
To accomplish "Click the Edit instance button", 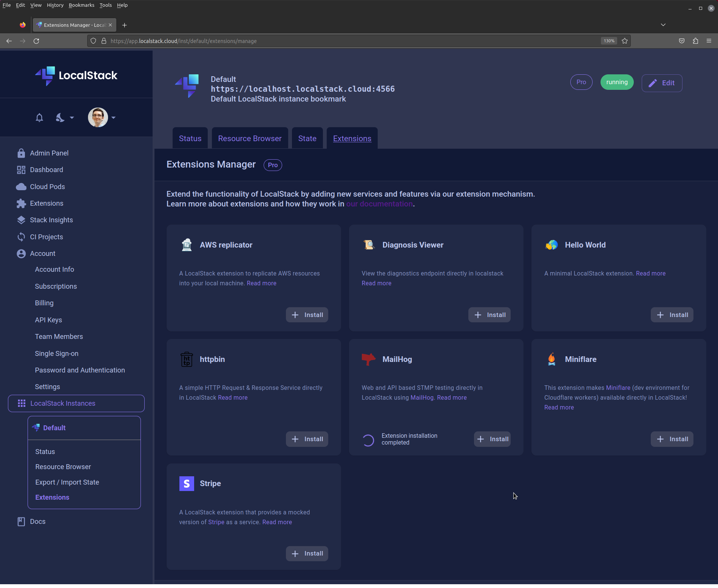I will click(662, 83).
